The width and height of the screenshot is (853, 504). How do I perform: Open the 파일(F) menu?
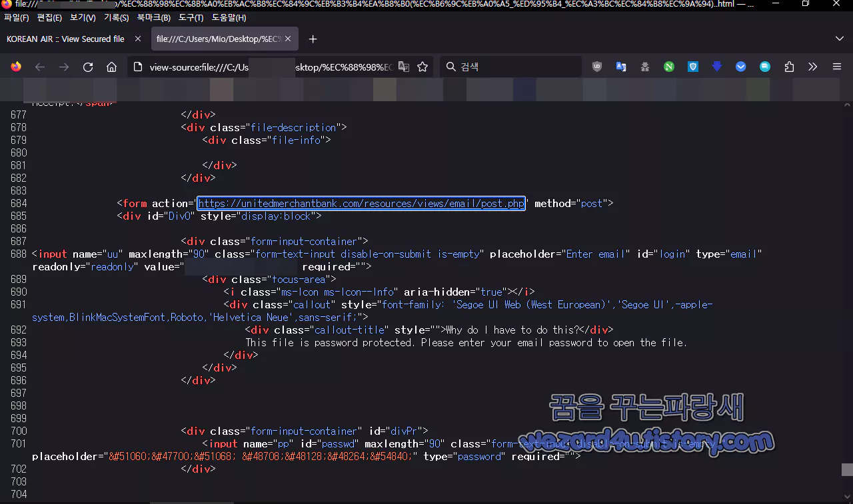[17, 17]
